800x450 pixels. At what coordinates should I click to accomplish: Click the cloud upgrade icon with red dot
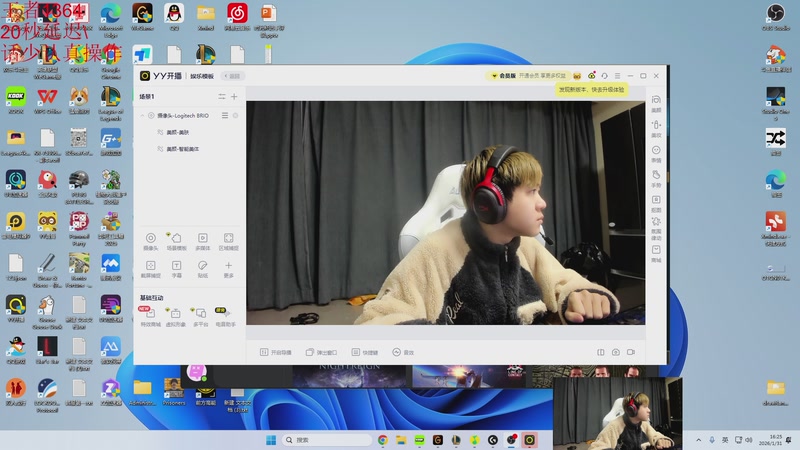pos(591,76)
